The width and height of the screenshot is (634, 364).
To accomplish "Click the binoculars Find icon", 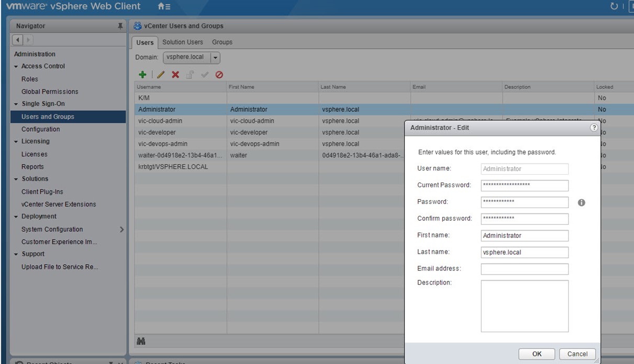I will (141, 341).
